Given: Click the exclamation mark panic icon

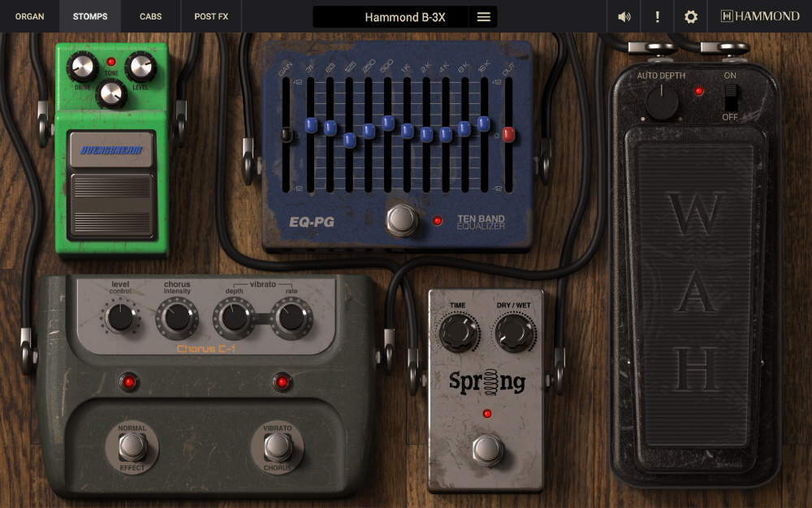Looking at the screenshot, I should (657, 16).
